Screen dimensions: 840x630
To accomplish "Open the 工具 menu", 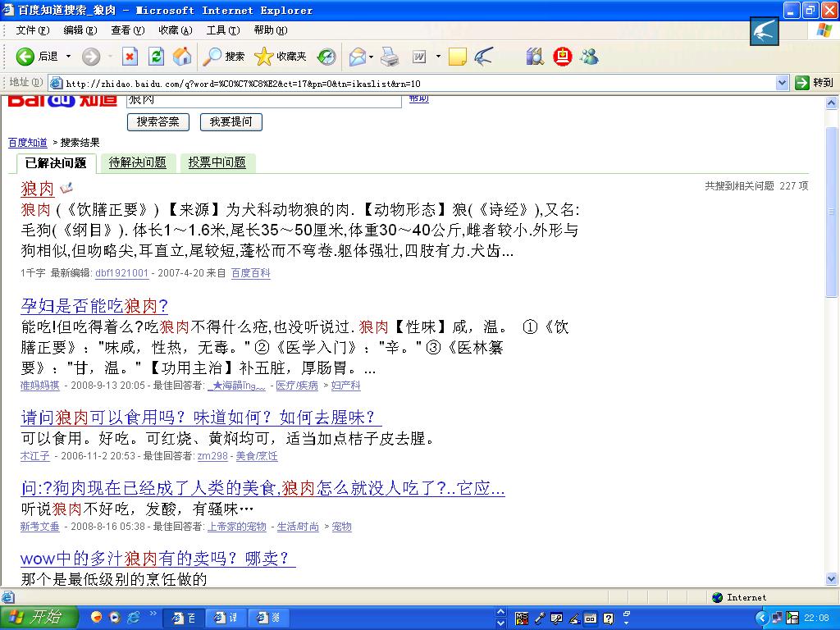I will [x=223, y=30].
